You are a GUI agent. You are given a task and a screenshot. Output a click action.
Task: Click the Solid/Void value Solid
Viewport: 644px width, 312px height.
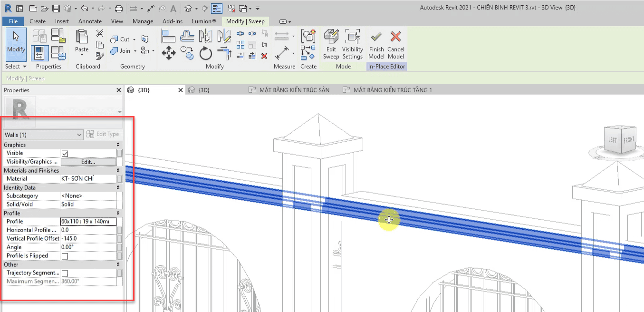pyautogui.click(x=88, y=205)
